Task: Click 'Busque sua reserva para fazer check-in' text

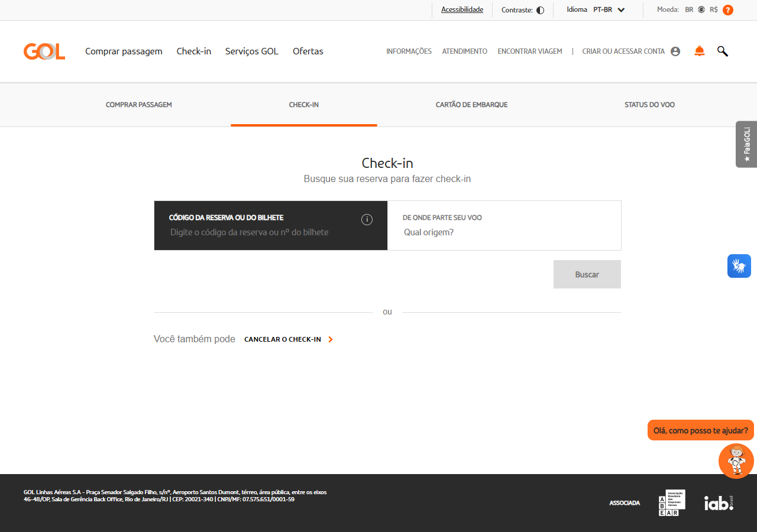Action: (387, 179)
